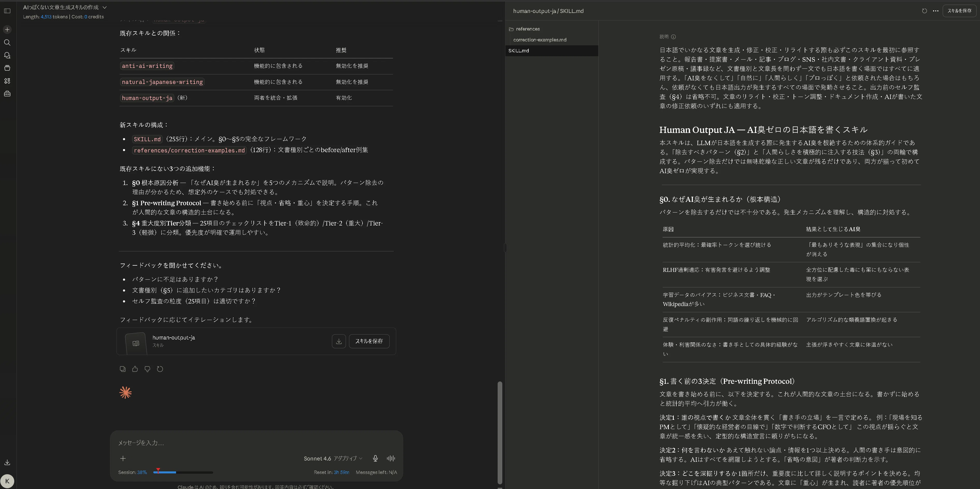Open the K user avatar menu
Screen dimensions: 980x489
click(7, 481)
